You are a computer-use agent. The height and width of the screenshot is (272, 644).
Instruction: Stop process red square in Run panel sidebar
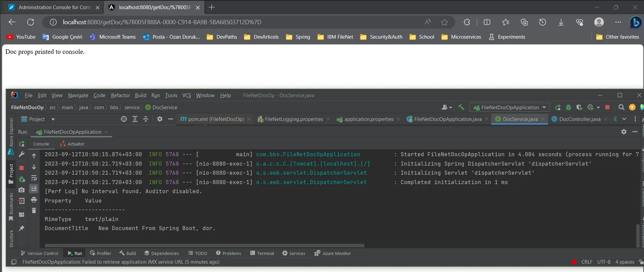(x=22, y=168)
